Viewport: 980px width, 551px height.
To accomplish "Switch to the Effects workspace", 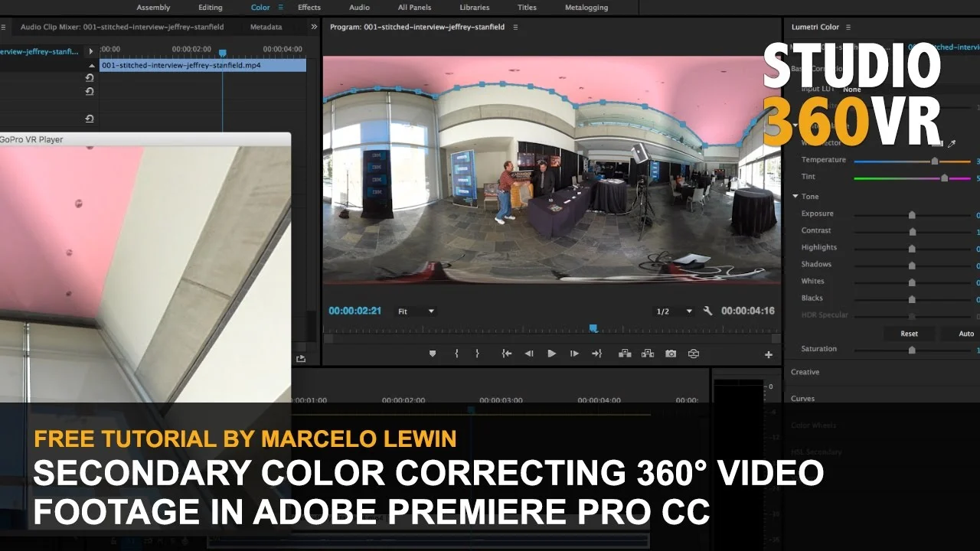I will [309, 8].
